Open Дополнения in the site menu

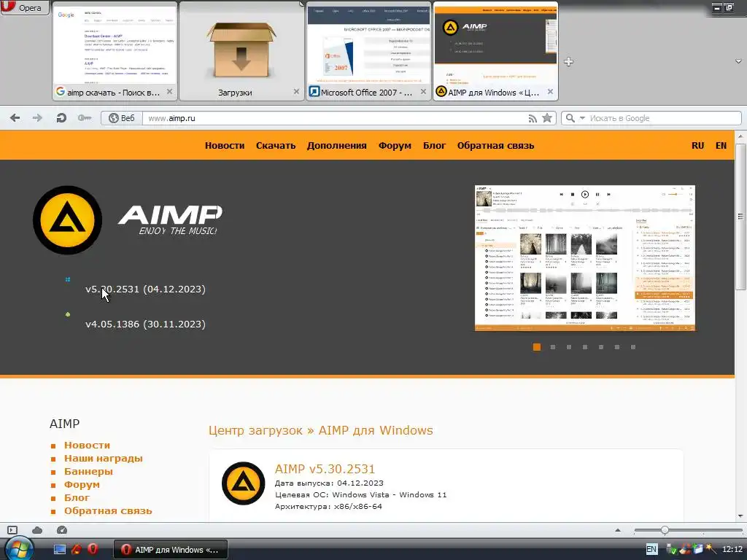(x=337, y=146)
